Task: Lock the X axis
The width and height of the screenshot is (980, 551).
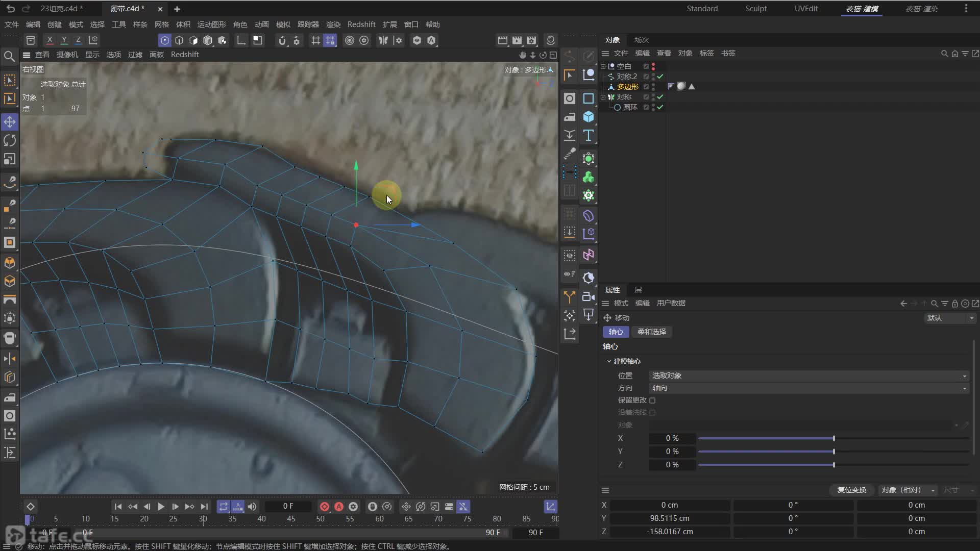Action: [50, 40]
